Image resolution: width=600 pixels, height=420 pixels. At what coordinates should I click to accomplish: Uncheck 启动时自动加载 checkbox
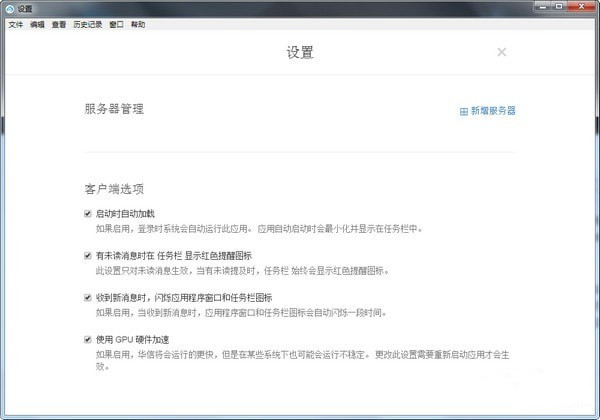tap(88, 213)
